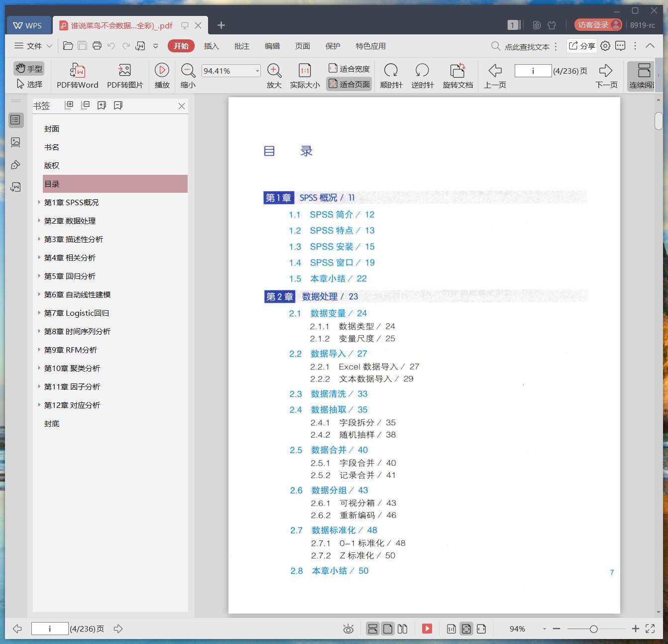Open settings gear in ribbon

point(605,46)
